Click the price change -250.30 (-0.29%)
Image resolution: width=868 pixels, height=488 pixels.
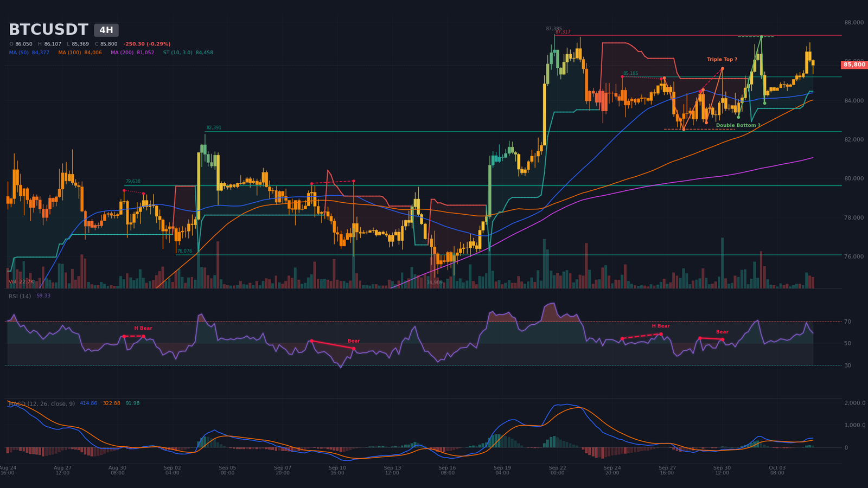coord(147,44)
